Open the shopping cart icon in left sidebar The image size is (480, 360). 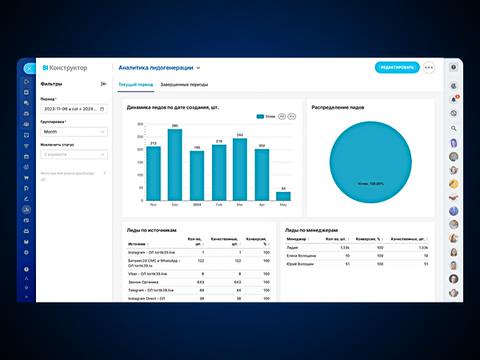26,178
